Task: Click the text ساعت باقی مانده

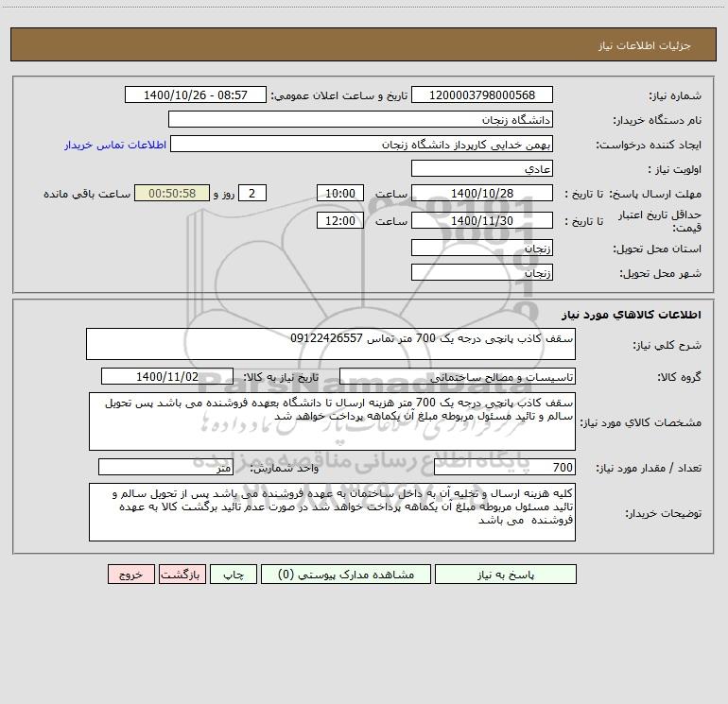Action: pos(87,194)
